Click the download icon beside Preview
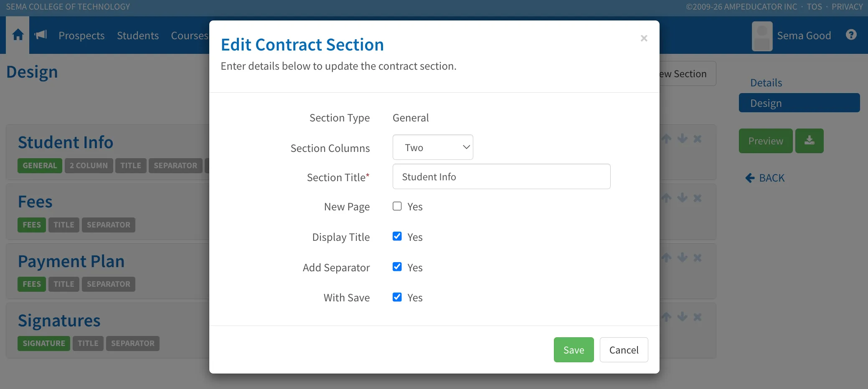868x389 pixels. 809,141
